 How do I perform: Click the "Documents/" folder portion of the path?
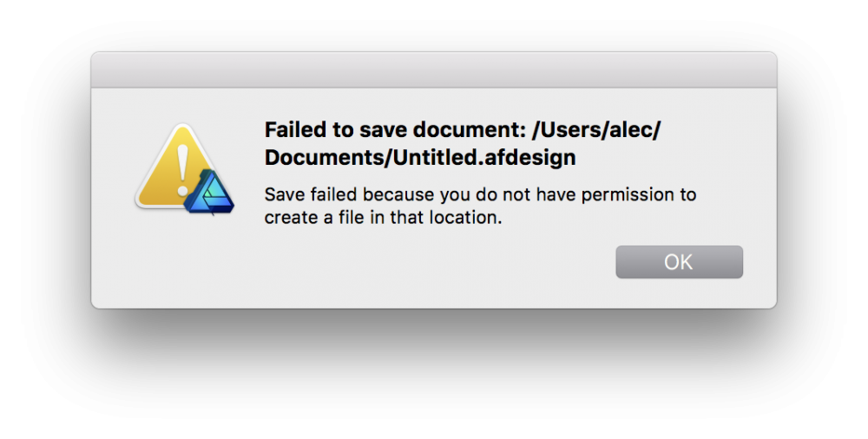(329, 158)
